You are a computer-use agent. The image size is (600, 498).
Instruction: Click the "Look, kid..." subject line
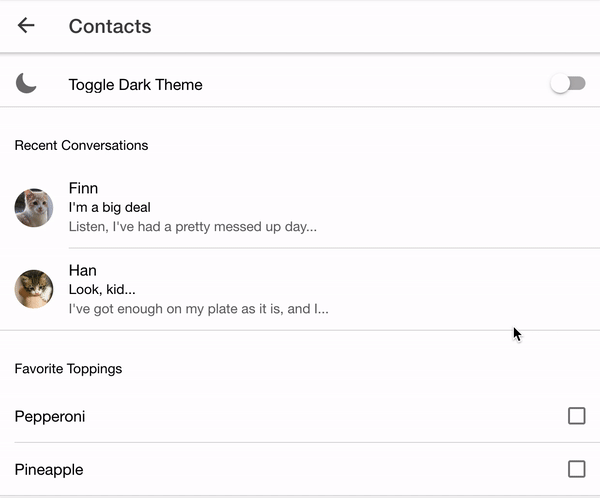(102, 289)
